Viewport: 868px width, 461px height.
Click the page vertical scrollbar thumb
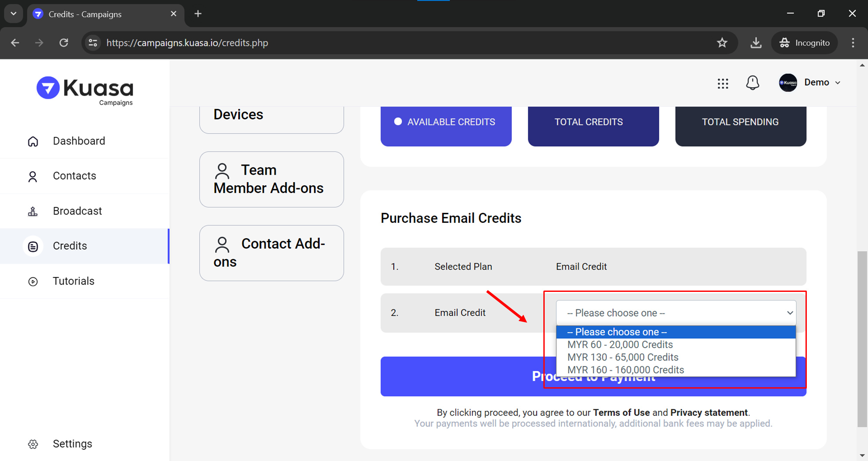pos(862,338)
